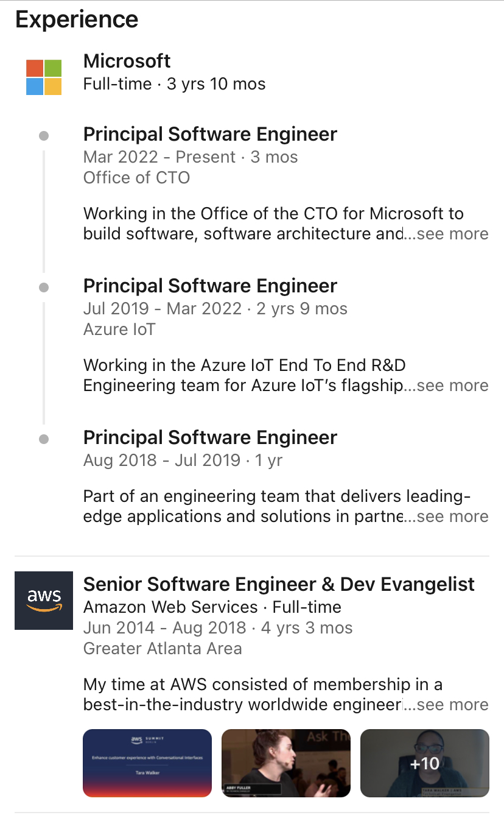This screenshot has height=815, width=504.
Task: Select the Aug 2018 Principal Software Engineer title
Action: point(210,437)
